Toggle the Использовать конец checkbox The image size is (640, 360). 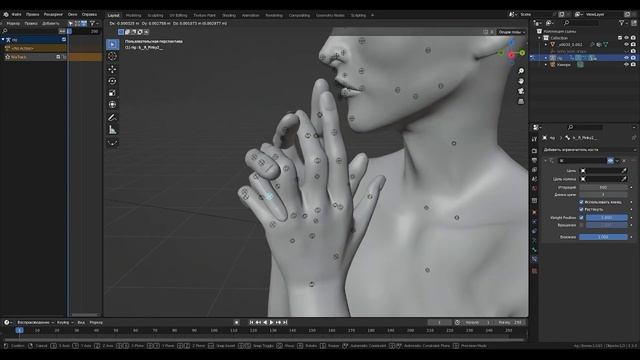point(581,202)
